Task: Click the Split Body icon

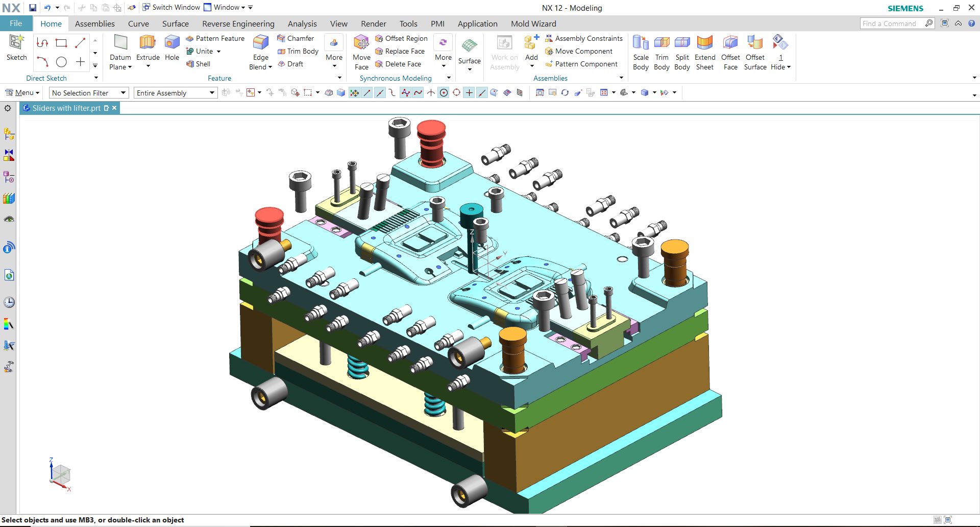Action: pos(682,52)
